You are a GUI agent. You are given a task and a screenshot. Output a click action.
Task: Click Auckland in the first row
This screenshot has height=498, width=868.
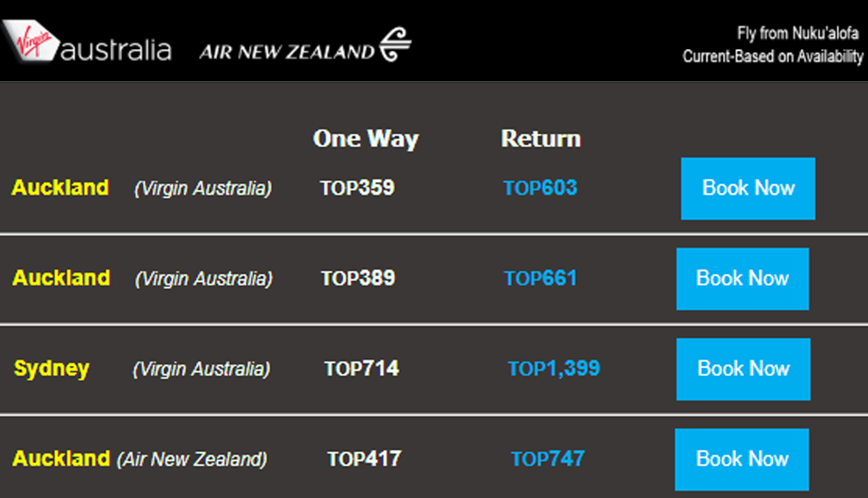click(60, 187)
